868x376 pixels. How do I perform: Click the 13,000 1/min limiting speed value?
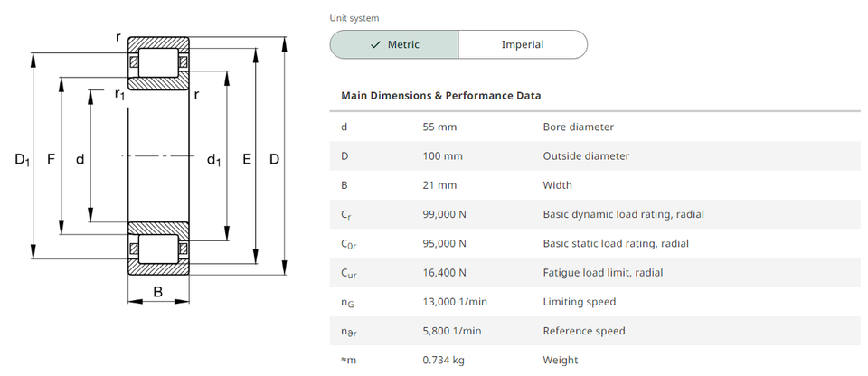coord(455,302)
